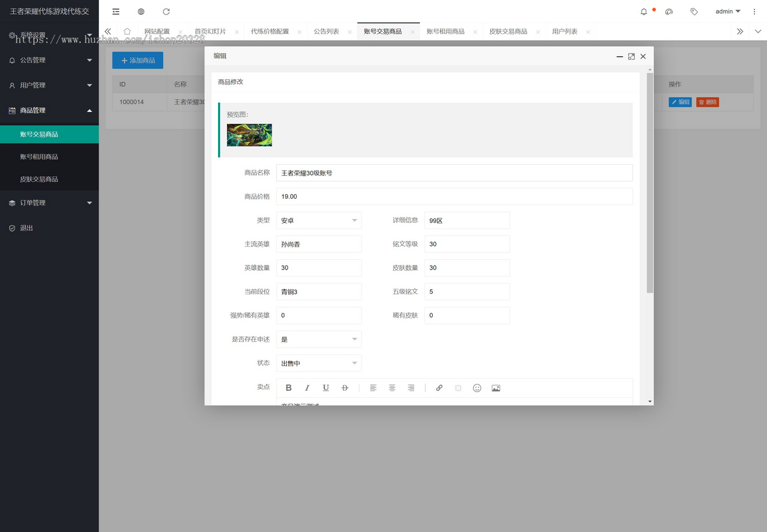Switch to 公告列表 tab
The height and width of the screenshot is (532, 767).
(x=327, y=31)
